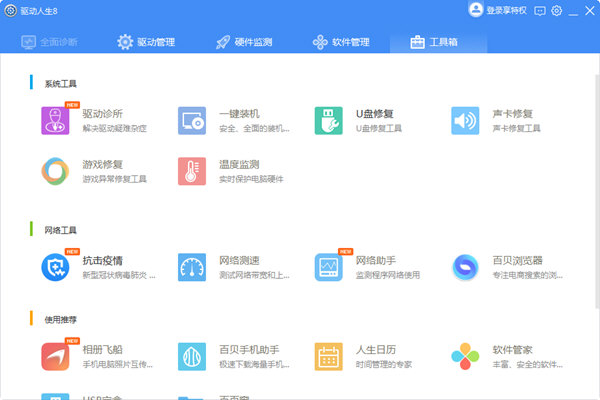Click the 抗击疫情 shield icon
Image resolution: width=600 pixels, height=400 pixels.
(x=55, y=267)
